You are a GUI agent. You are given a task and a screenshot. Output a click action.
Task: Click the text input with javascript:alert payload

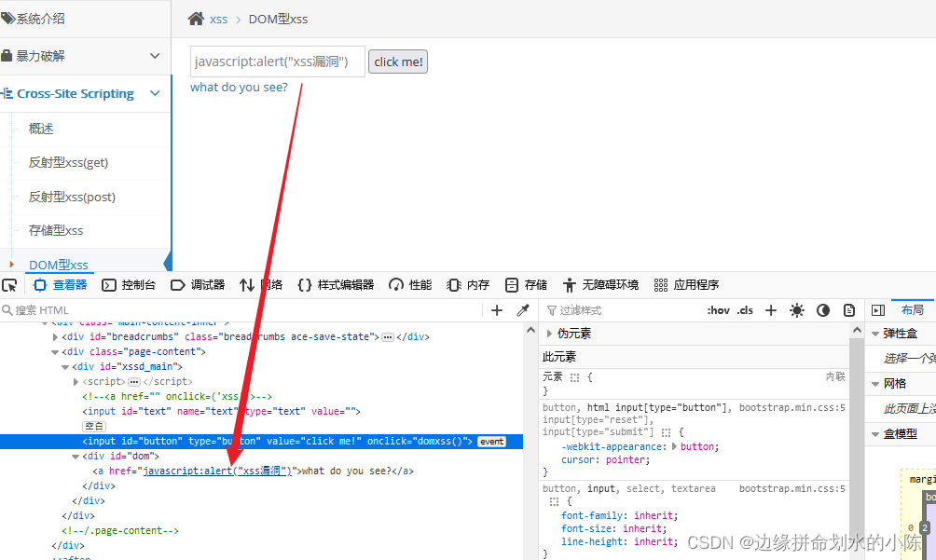[x=278, y=61]
